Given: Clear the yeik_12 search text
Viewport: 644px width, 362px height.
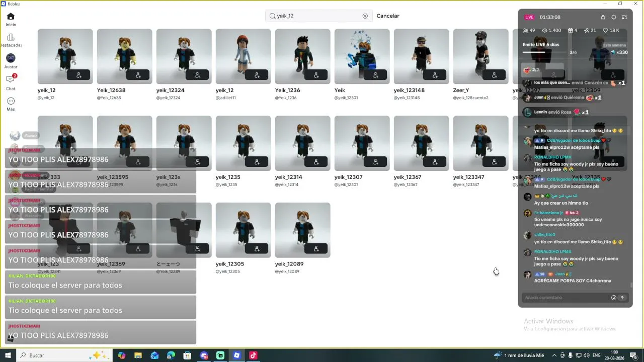Looking at the screenshot, I should pyautogui.click(x=365, y=16).
